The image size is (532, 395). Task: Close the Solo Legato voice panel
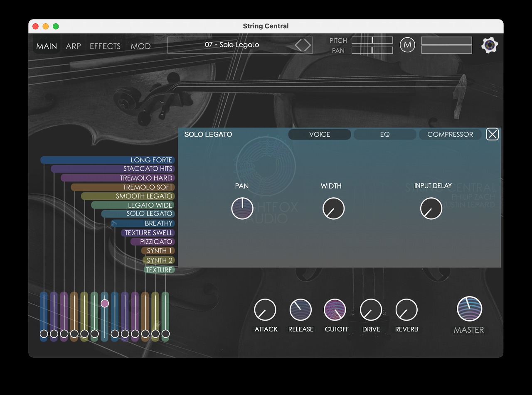click(492, 134)
